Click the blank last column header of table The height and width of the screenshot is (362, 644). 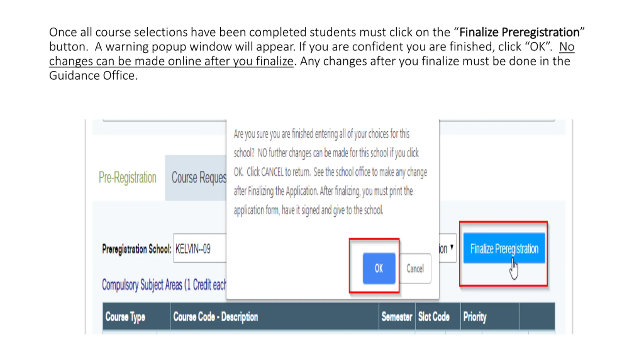(537, 316)
